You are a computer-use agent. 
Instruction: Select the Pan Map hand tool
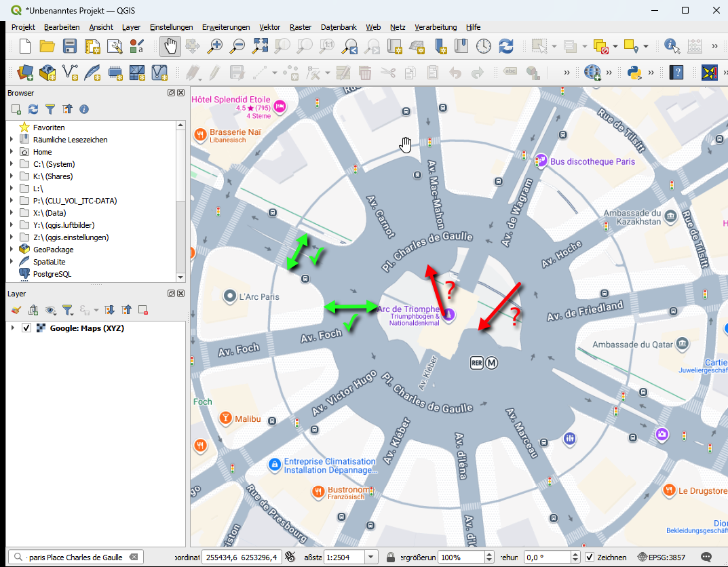(171, 46)
